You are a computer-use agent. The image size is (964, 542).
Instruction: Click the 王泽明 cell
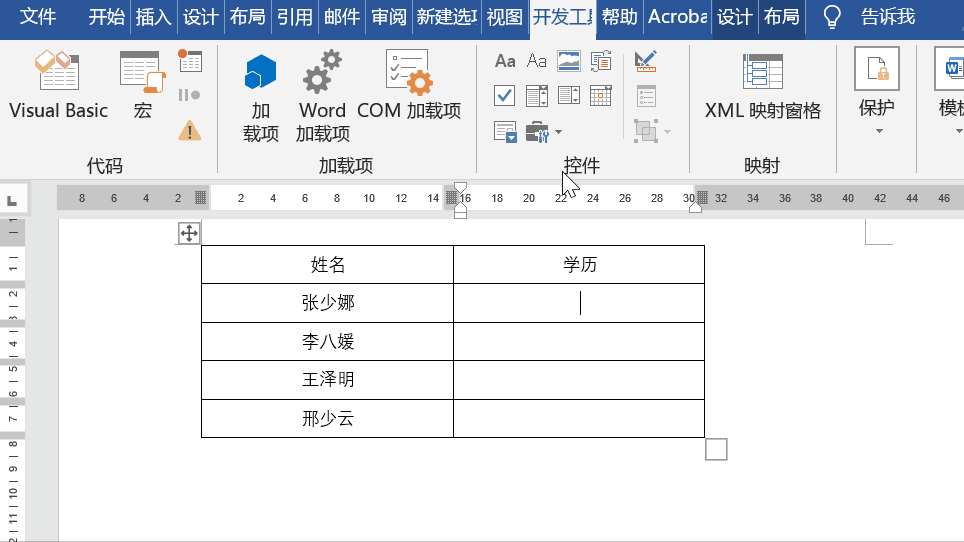(x=328, y=380)
